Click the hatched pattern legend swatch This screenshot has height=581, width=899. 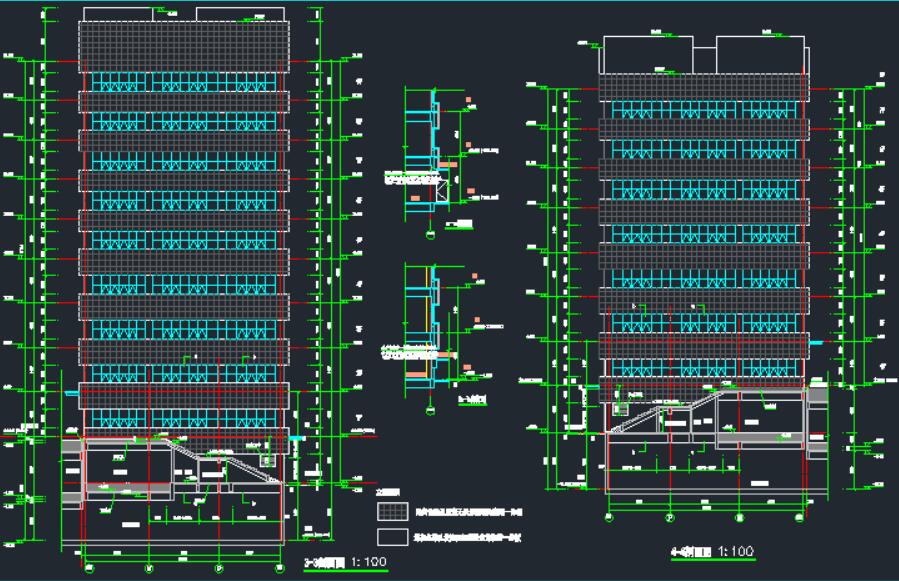point(391,511)
